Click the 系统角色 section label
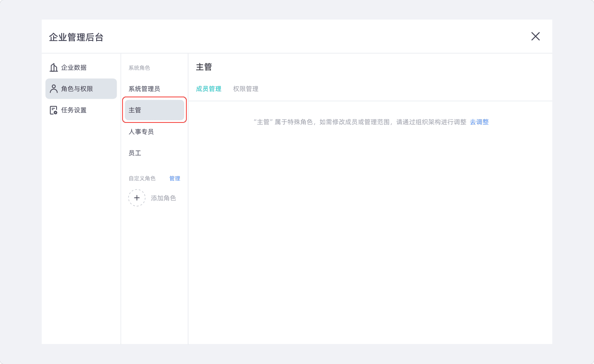 (x=139, y=68)
